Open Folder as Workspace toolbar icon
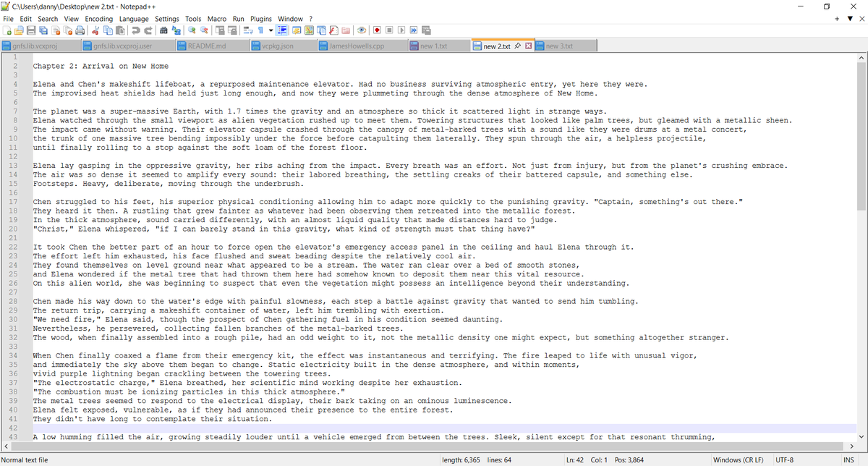 pyautogui.click(x=346, y=31)
